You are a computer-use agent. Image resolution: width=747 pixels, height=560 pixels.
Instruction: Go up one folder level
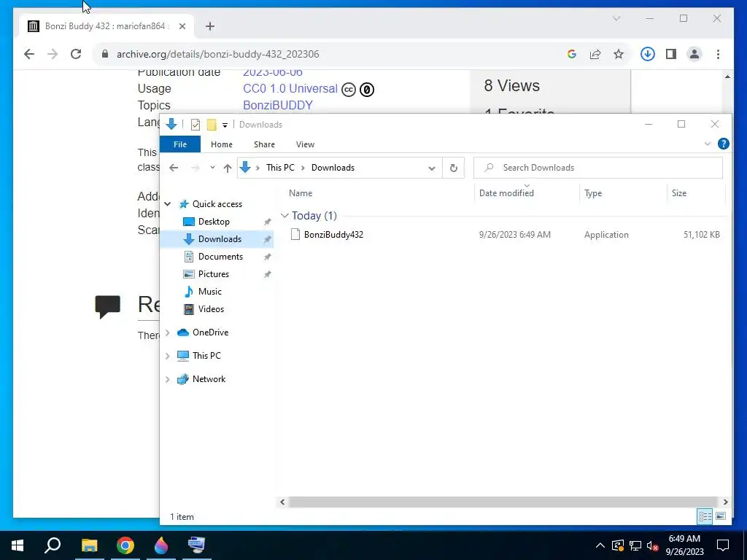228,168
